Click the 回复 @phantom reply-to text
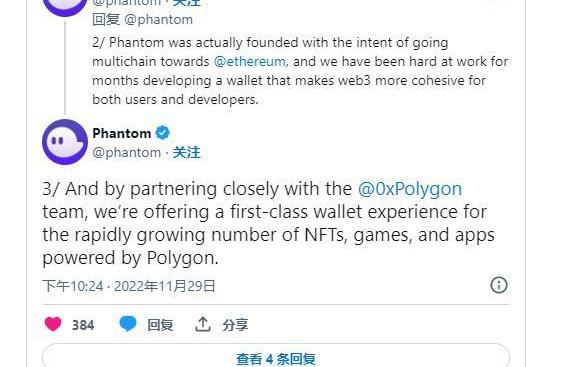Image resolution: width=585 pixels, height=367 pixels. 143,19
